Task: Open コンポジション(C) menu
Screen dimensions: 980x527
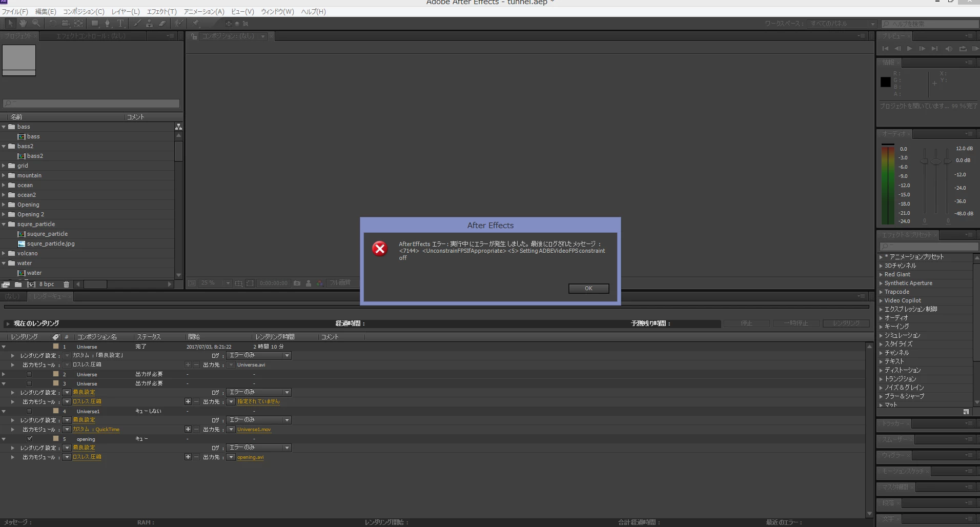Action: 84,11
